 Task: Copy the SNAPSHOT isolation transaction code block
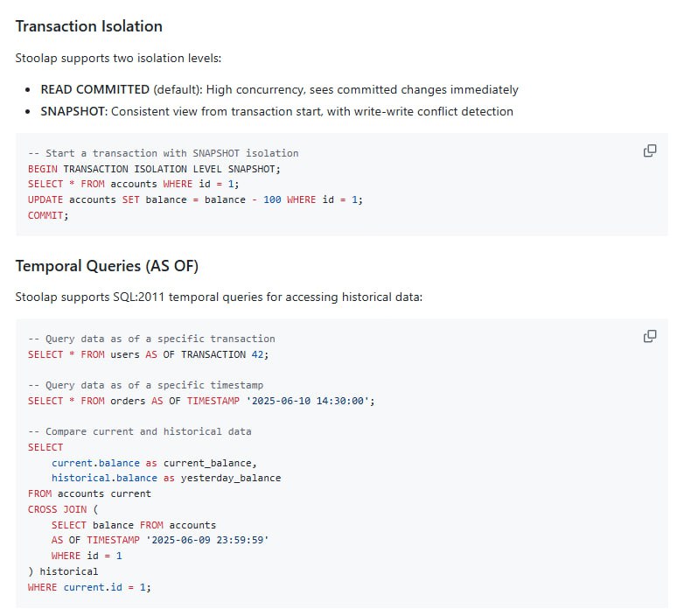click(x=650, y=150)
